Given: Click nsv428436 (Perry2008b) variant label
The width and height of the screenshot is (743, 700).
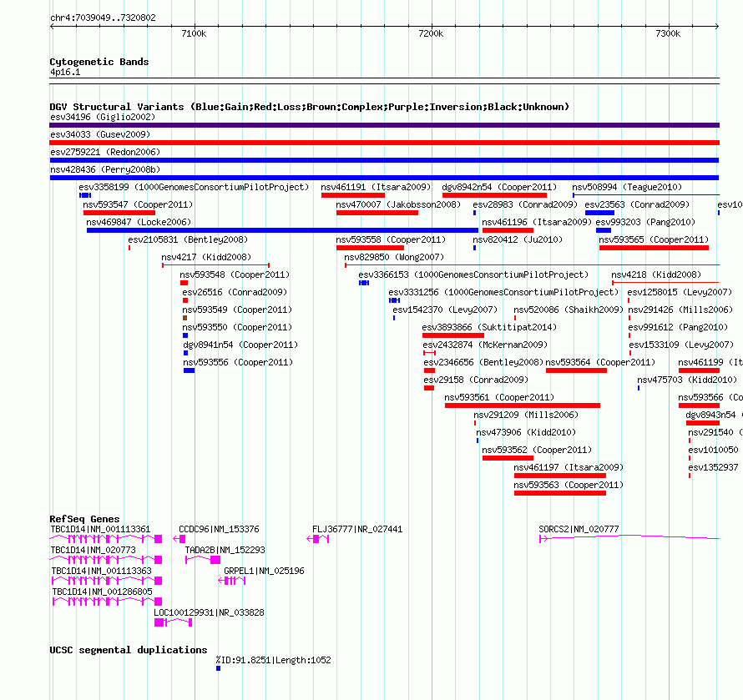Looking at the screenshot, I should [105, 169].
